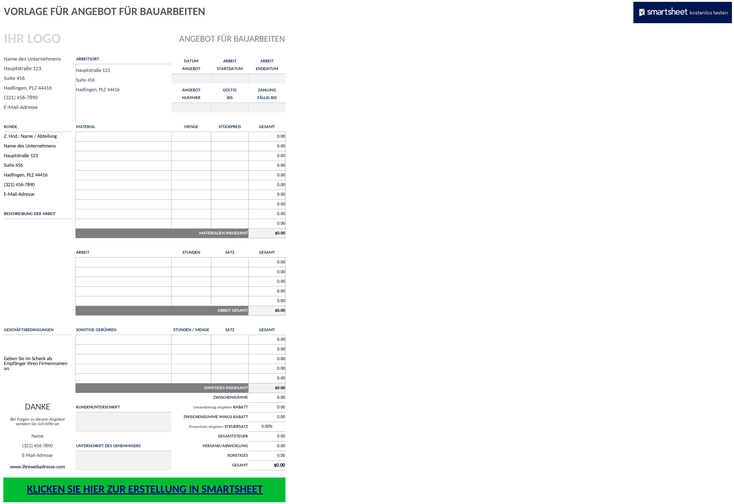
Task: Click the Stunden column header
Action: (x=191, y=252)
